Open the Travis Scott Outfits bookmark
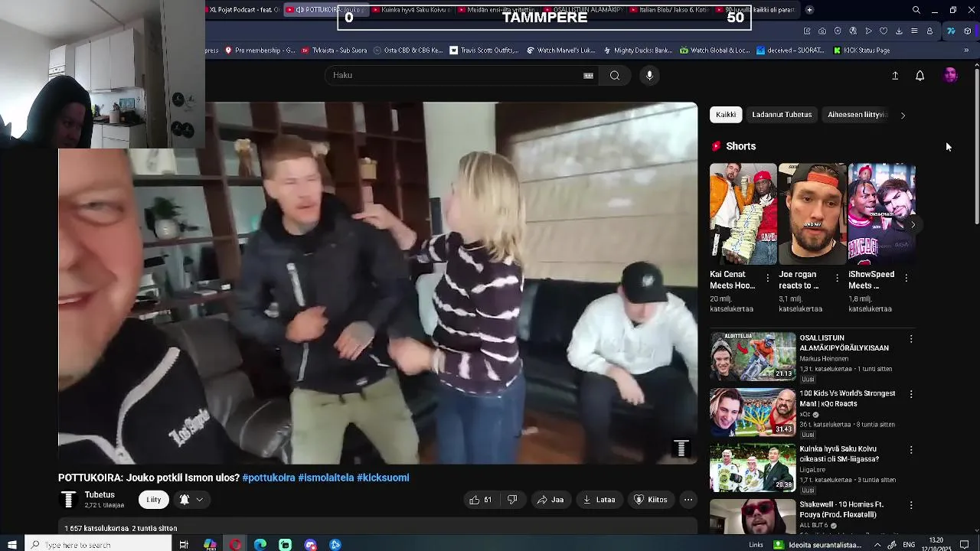980x551 pixels. [x=484, y=51]
